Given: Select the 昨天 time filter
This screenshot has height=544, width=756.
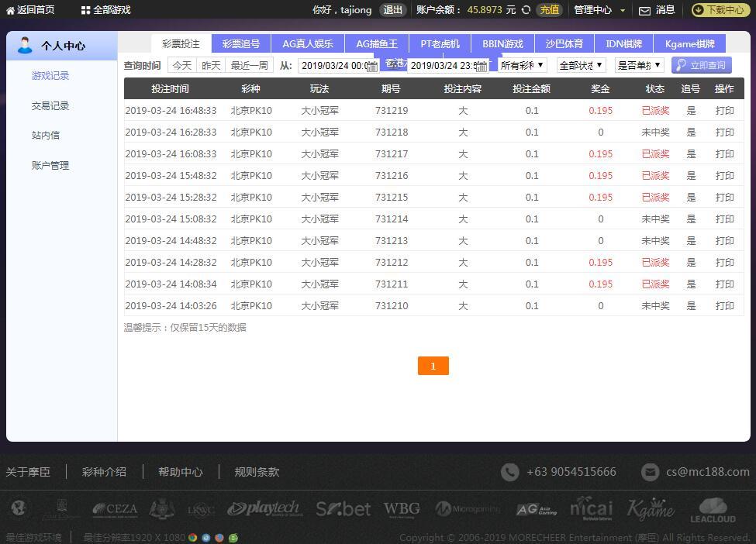Looking at the screenshot, I should pyautogui.click(x=211, y=65).
